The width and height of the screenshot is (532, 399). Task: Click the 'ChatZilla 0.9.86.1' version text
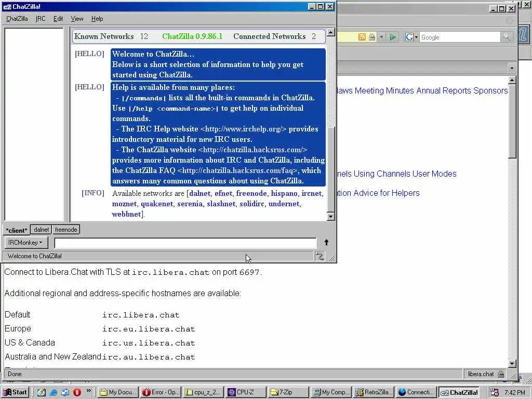192,36
